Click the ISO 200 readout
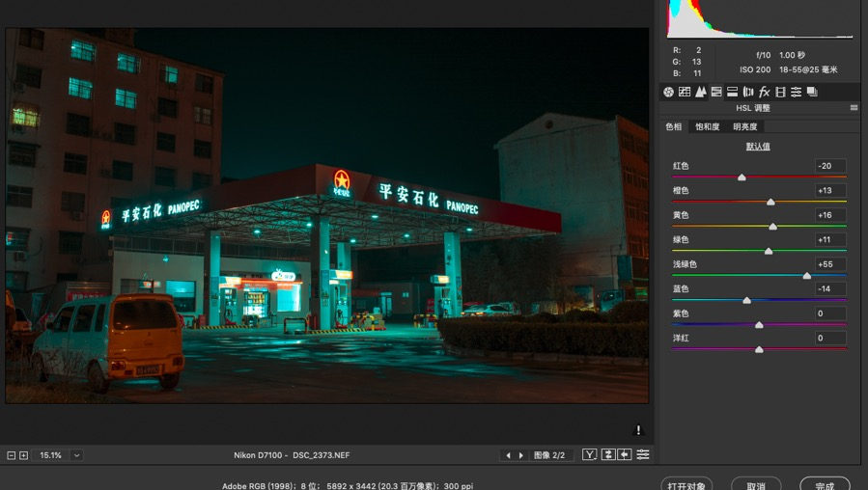868x490 pixels. tap(755, 69)
